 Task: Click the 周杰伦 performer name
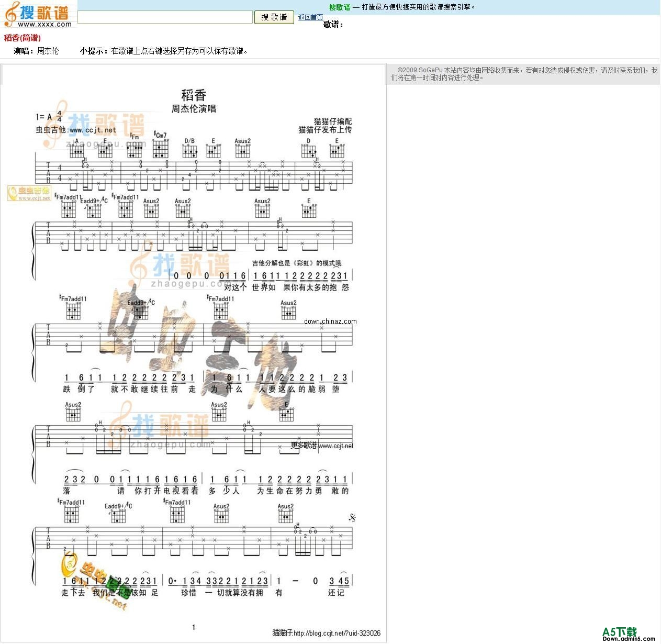click(46, 51)
